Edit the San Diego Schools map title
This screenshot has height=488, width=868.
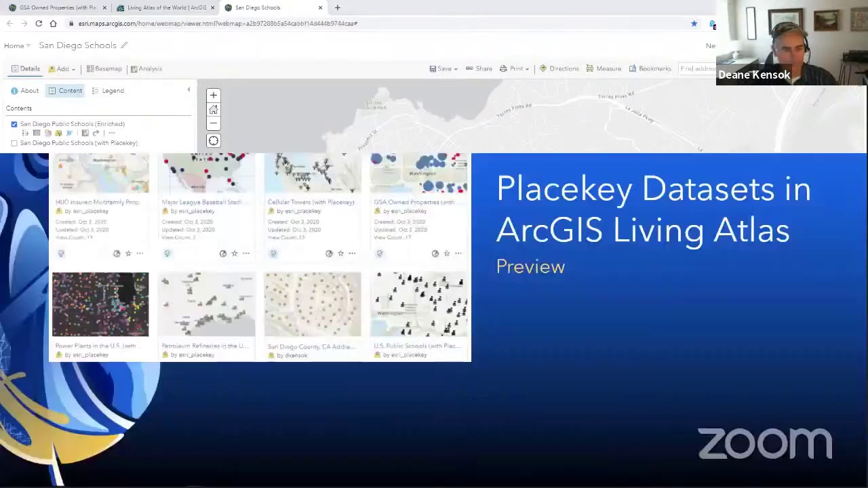point(124,45)
